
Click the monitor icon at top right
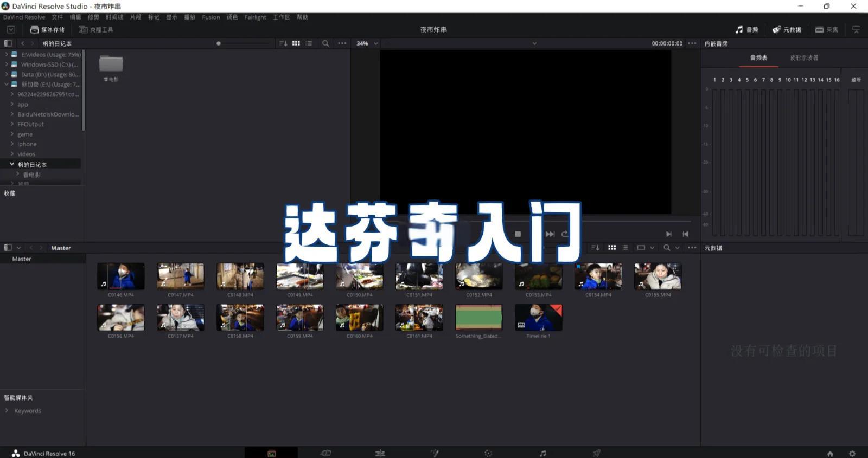point(856,30)
